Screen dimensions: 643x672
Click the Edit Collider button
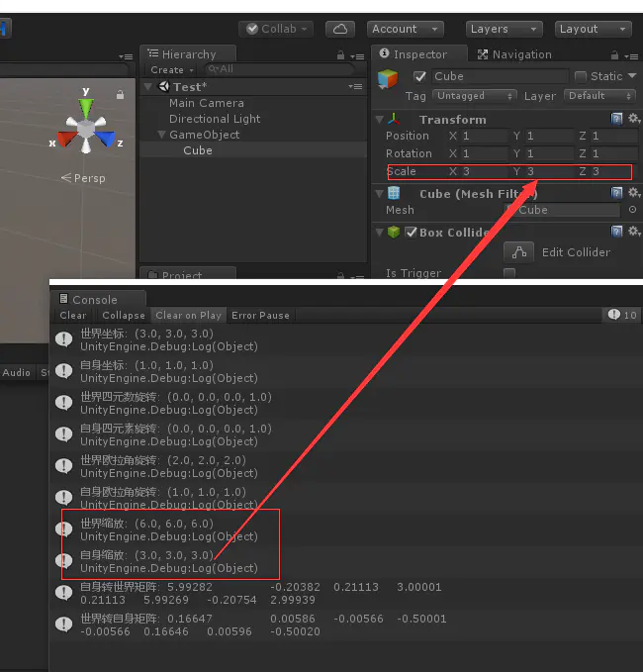coord(518,252)
